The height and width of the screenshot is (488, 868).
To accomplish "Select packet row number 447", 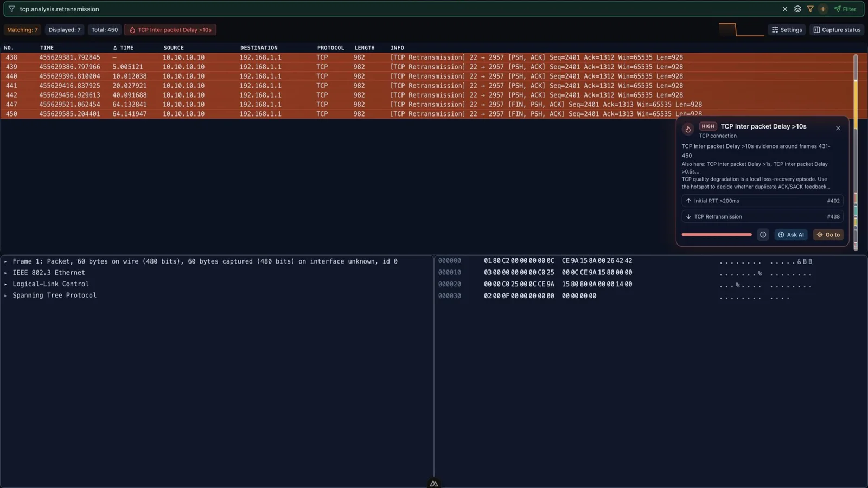I will point(426,105).
